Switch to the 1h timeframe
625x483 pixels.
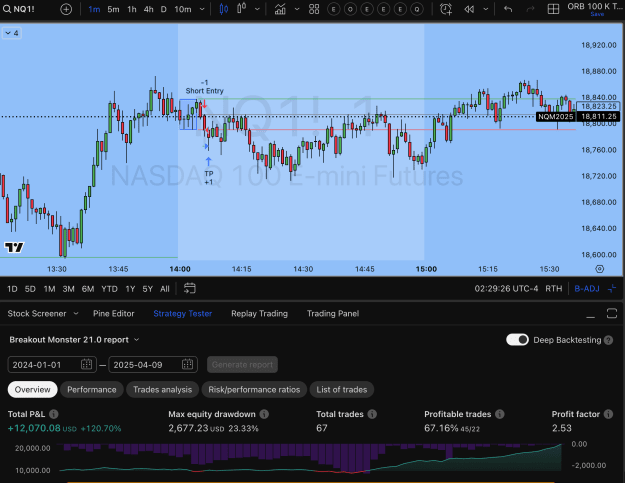tap(132, 9)
